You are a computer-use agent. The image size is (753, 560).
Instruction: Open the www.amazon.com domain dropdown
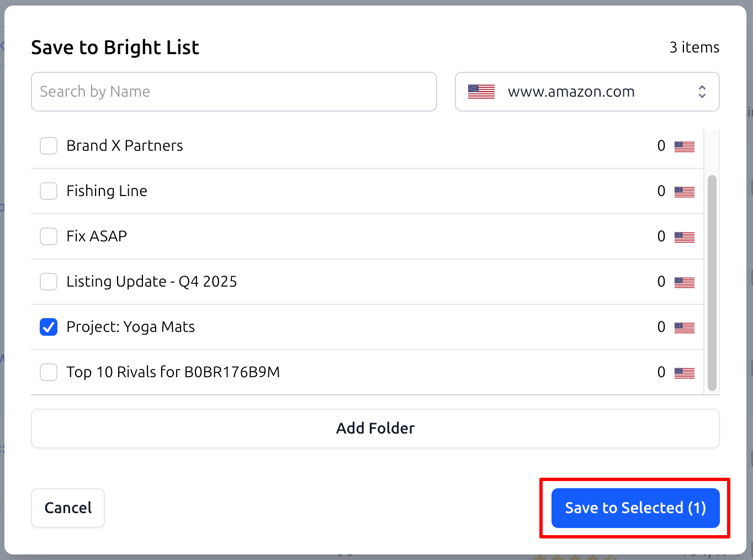(587, 92)
